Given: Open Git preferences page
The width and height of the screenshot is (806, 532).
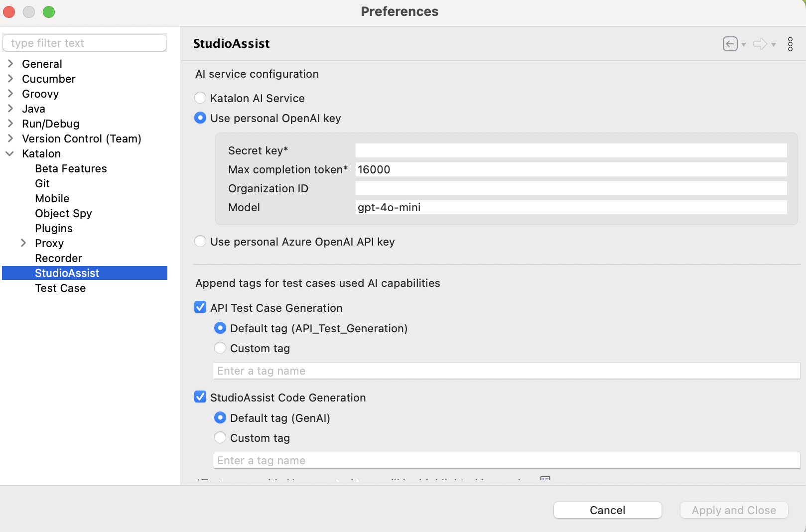Looking at the screenshot, I should 42,183.
